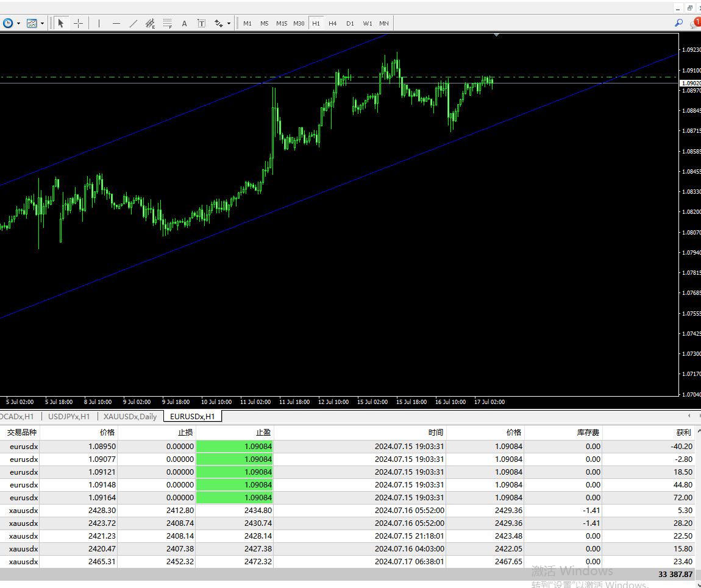701x588 pixels.
Task: Select total balance 33 387.87
Action: (x=675, y=574)
